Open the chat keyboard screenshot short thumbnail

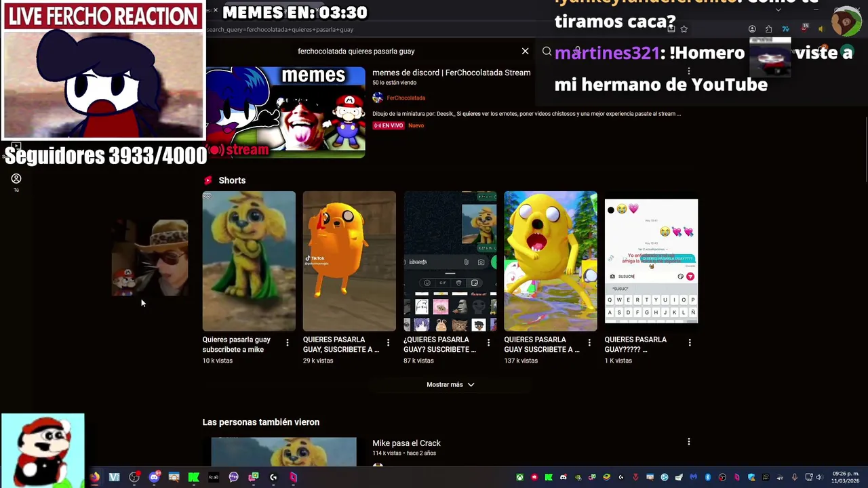651,261
